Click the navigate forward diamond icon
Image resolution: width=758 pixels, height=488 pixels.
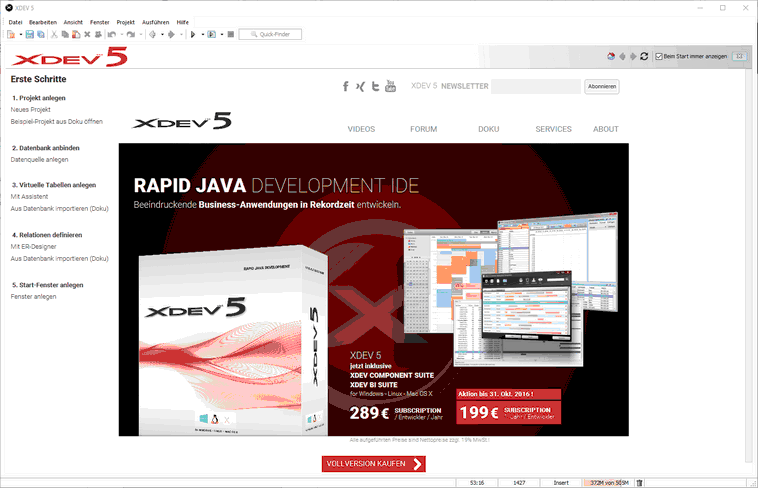tap(171, 34)
